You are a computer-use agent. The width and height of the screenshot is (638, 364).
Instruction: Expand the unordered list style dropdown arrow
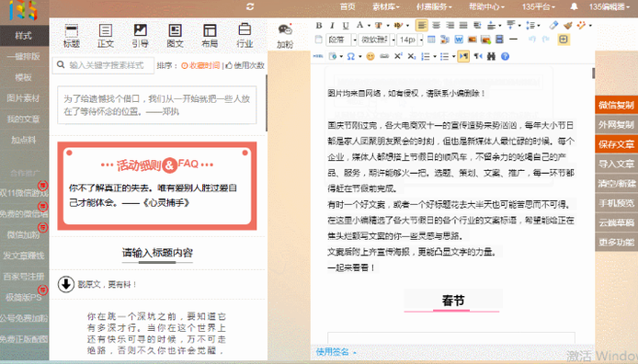pos(453,57)
